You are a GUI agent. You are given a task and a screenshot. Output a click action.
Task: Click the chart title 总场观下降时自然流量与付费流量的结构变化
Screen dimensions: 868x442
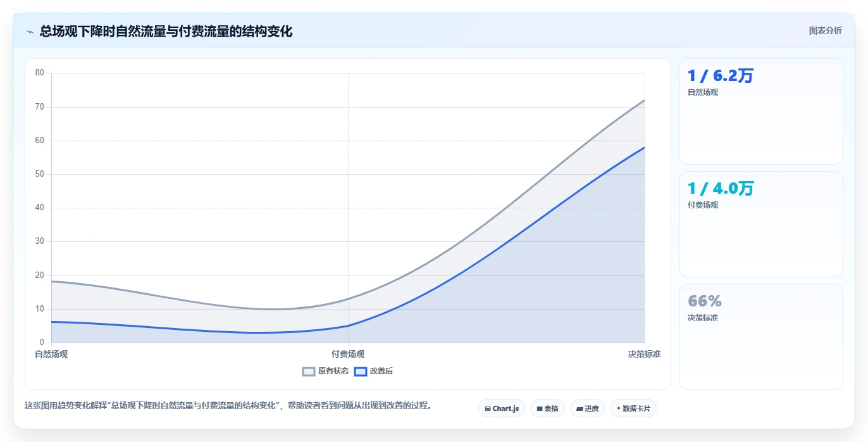click(x=166, y=31)
